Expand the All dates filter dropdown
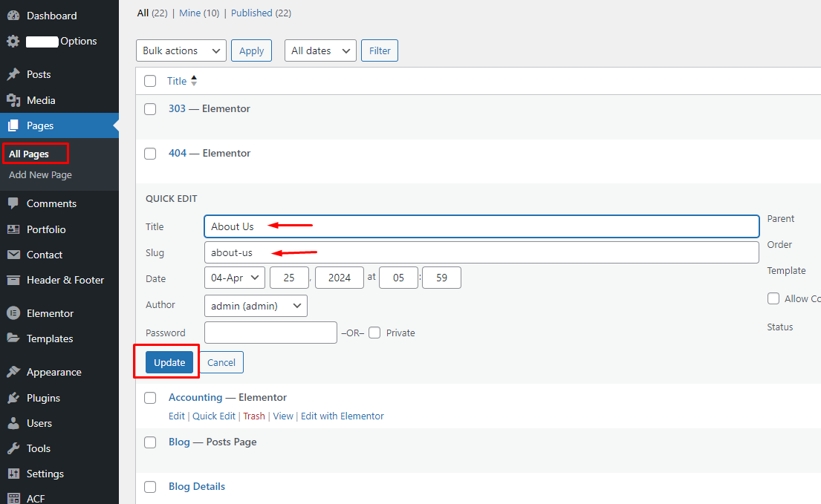821x504 pixels. (x=320, y=50)
